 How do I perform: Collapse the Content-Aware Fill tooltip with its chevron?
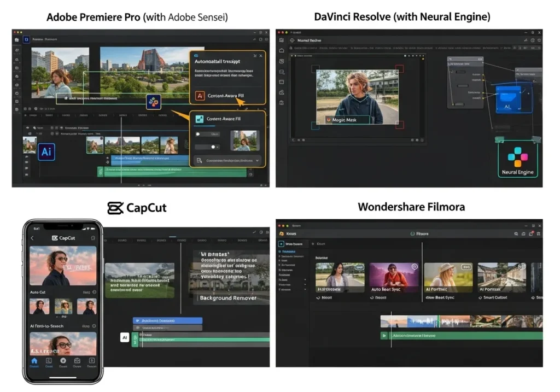pos(254,56)
